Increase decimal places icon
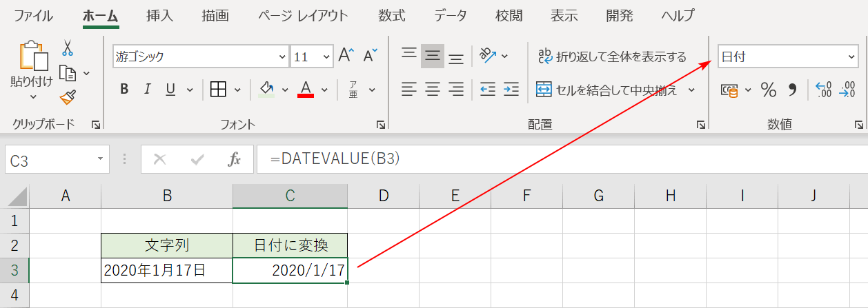 point(824,89)
